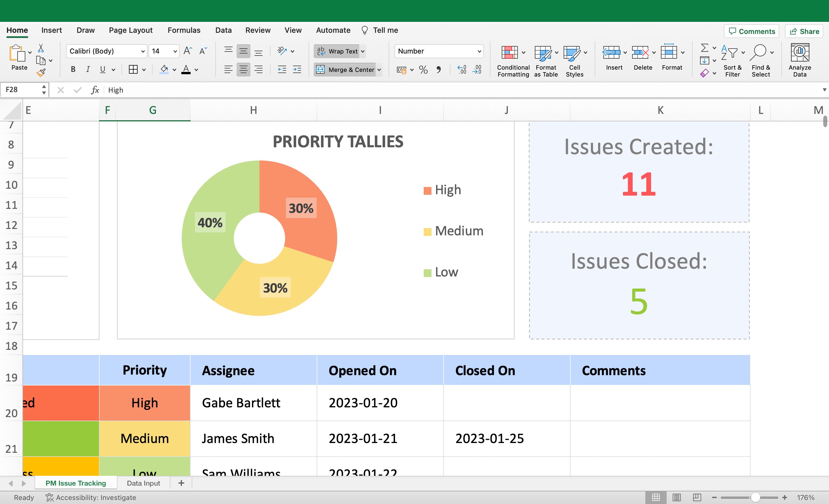Open Sort & Filter
Image resolution: width=829 pixels, height=504 pixels.
click(732, 60)
